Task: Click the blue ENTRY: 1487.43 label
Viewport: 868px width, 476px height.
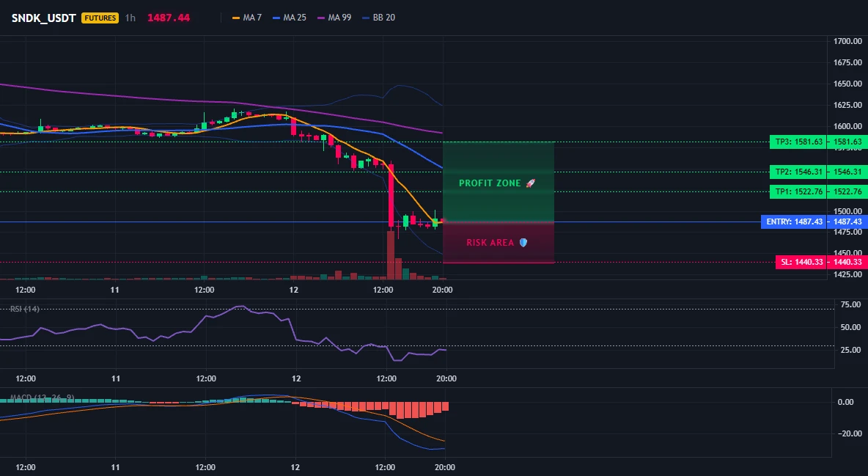Action: (794, 221)
